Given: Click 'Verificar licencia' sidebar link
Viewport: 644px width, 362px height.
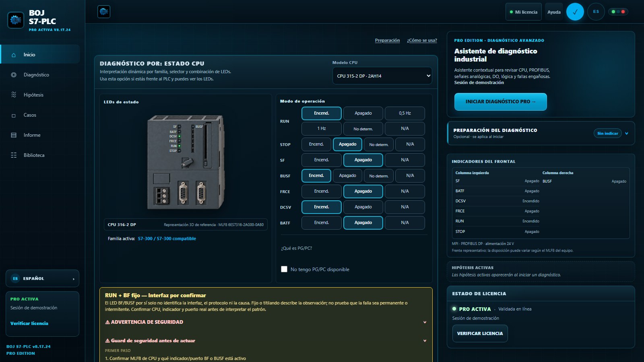Looking at the screenshot, I should pyautogui.click(x=29, y=323).
